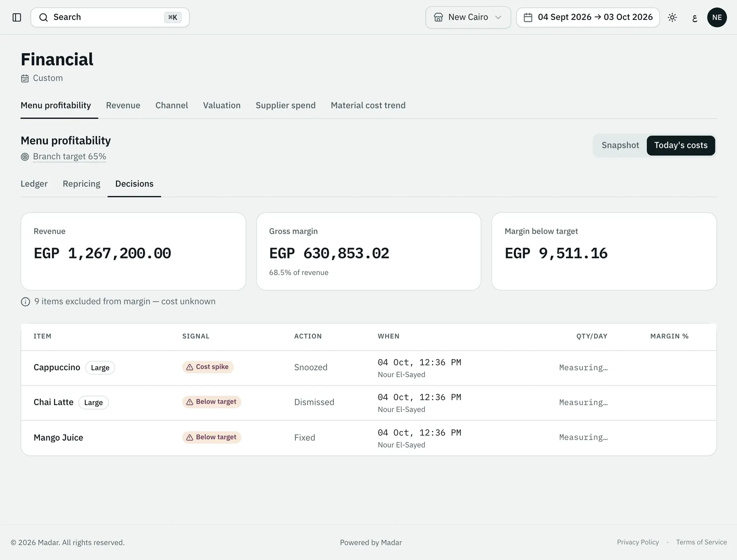Select Today's costs view
The image size is (737, 560).
[681, 145]
